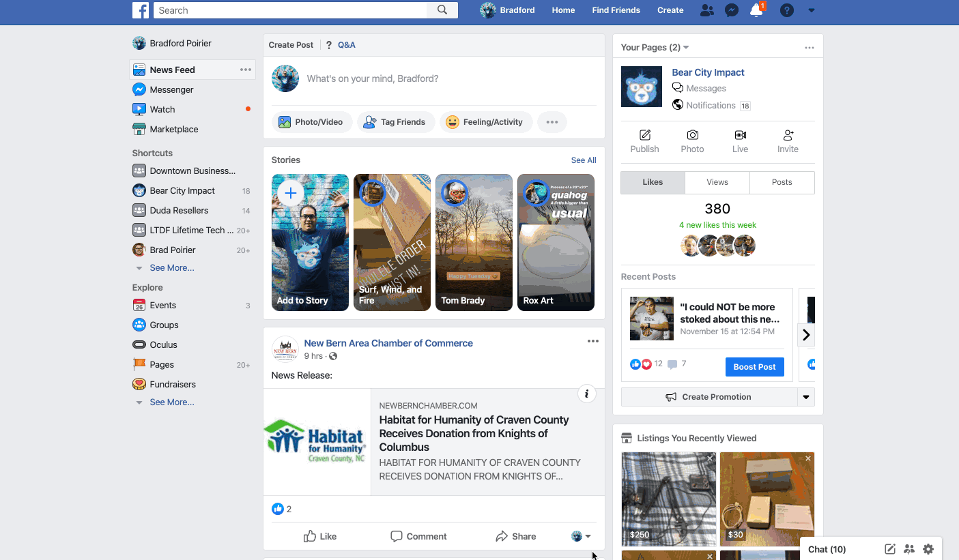Screen dimensions: 959x560
Task: Comment on the Habitat for Humanity post
Action: (x=418, y=536)
